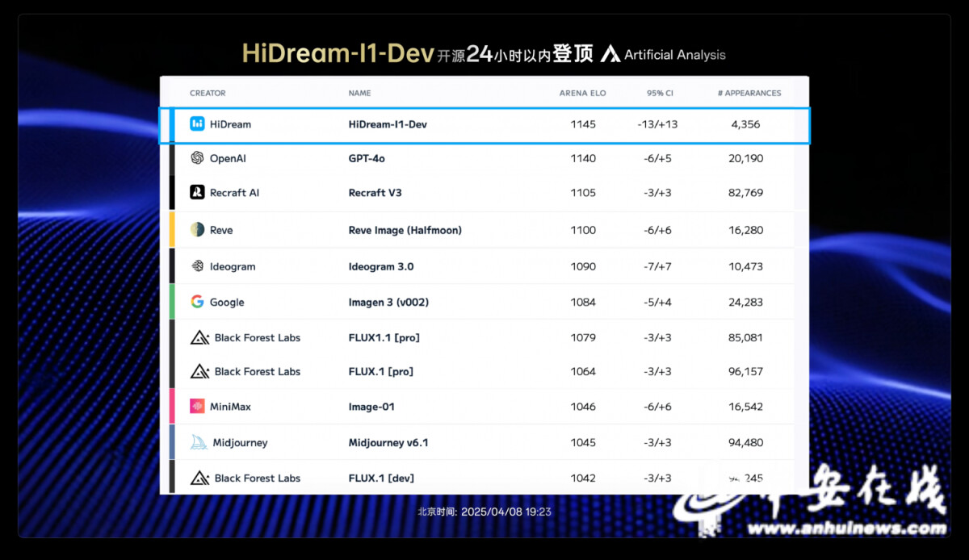
Task: Click the 95% CI column header
Action: [x=660, y=94]
